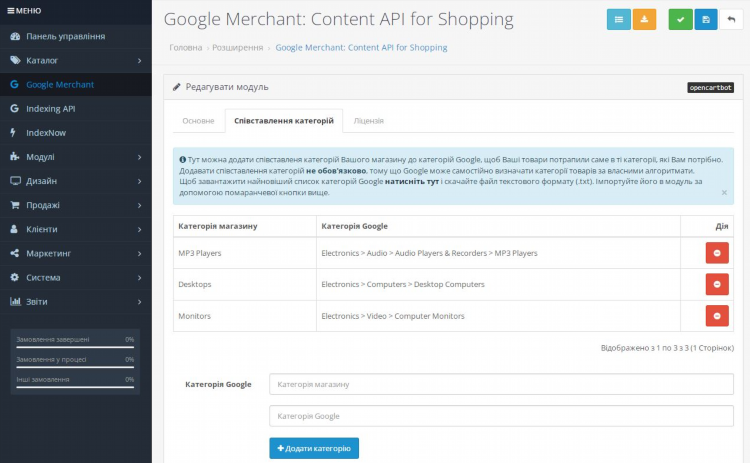Switch to the Ліцензія tab
The width and height of the screenshot is (750, 463).
pyautogui.click(x=368, y=121)
